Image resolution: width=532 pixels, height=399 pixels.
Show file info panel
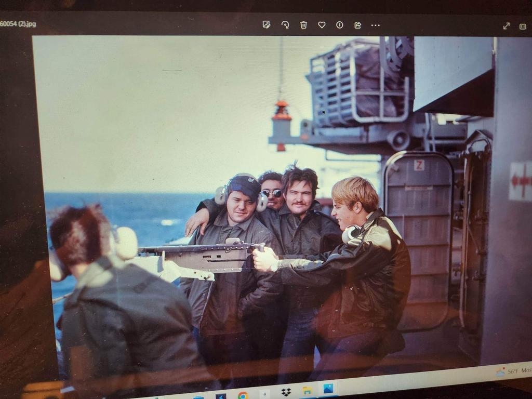[339, 24]
